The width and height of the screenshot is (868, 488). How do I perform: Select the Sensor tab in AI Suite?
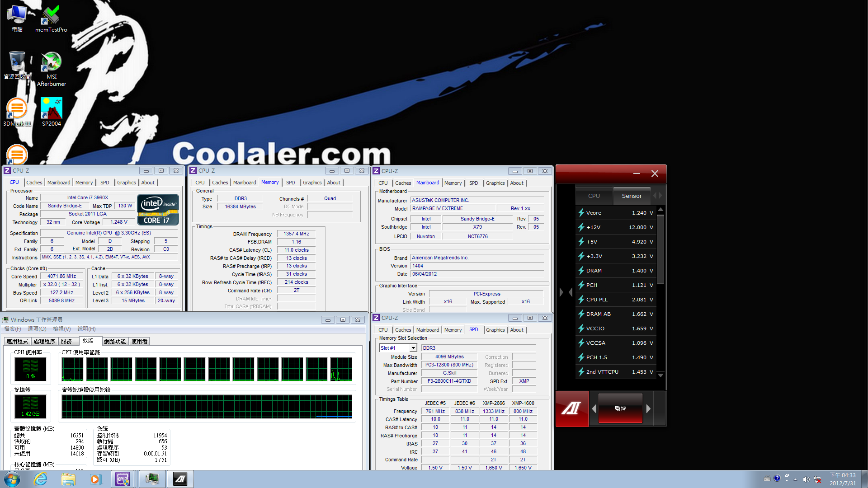[x=632, y=196]
